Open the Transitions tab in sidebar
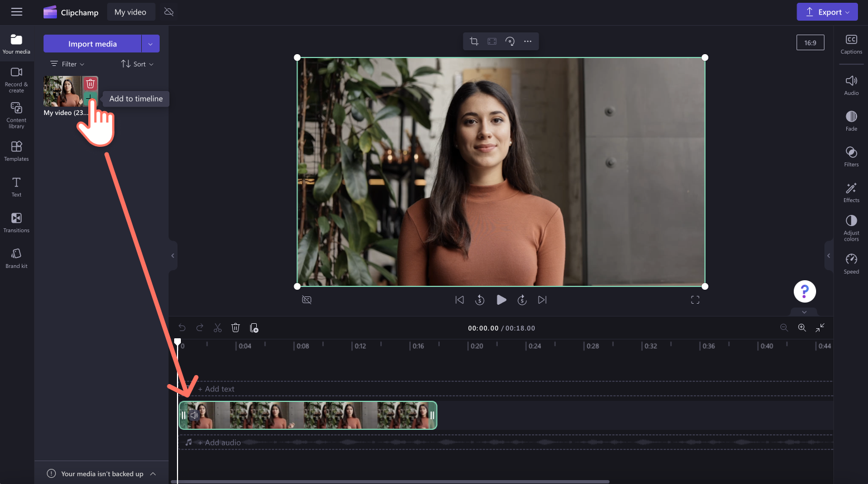This screenshot has height=484, width=868. point(17,222)
